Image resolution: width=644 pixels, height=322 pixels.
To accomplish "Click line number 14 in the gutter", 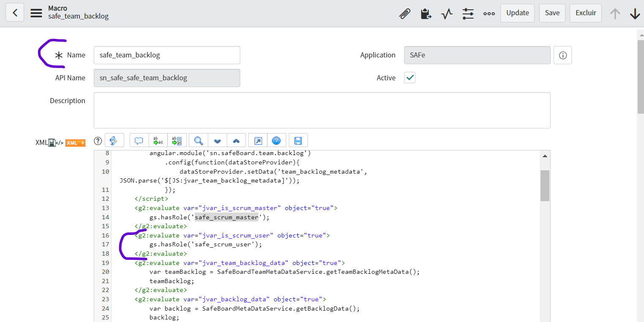I will coord(106,217).
